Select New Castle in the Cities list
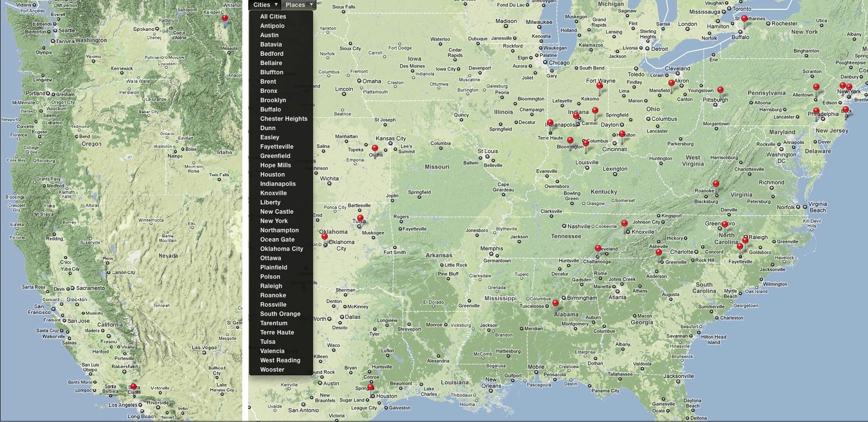The image size is (868, 422). (277, 212)
